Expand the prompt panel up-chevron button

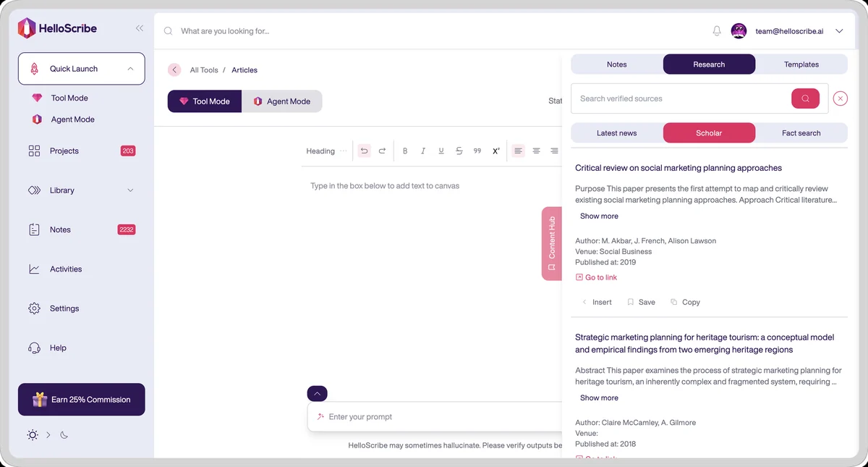click(x=317, y=394)
